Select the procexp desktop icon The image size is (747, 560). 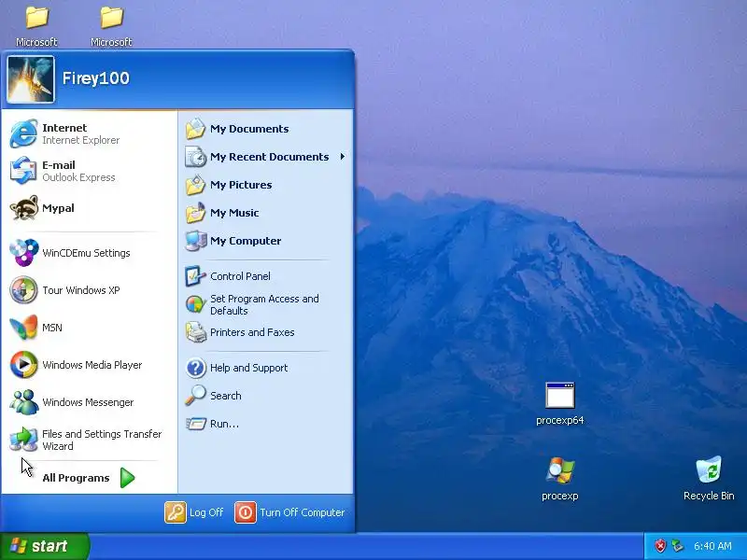559,470
